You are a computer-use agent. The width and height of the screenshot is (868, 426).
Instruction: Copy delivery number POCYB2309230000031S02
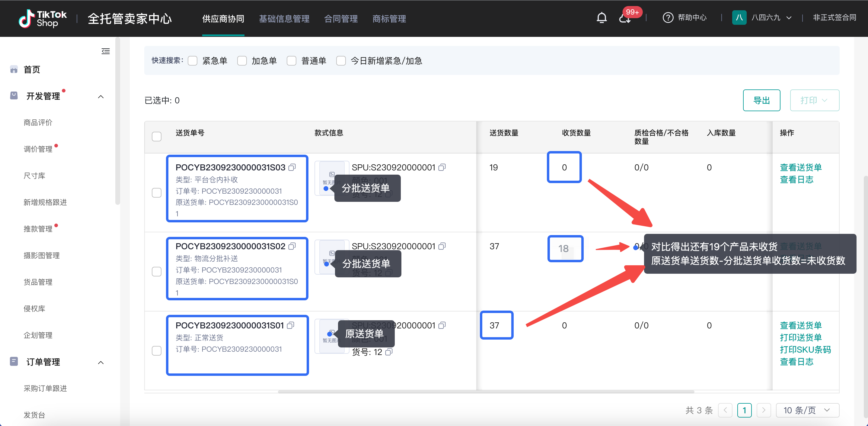tap(292, 246)
